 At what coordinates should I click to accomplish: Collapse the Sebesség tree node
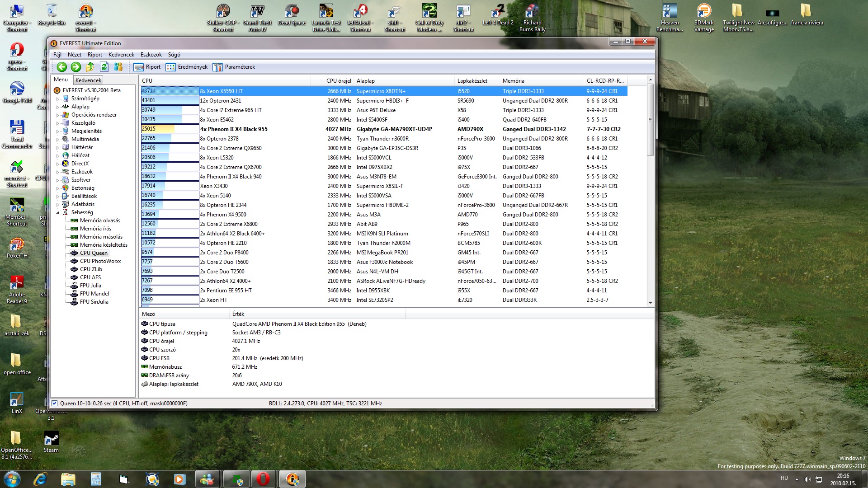click(x=57, y=213)
